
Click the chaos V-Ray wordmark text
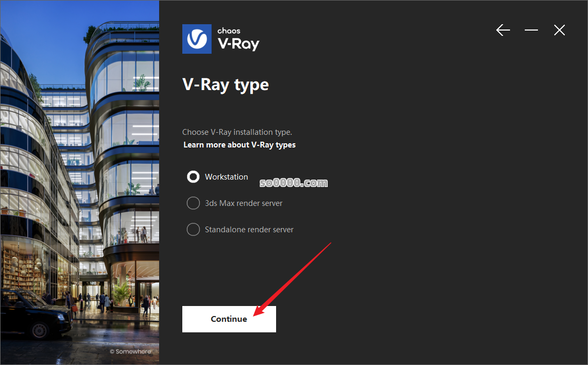pos(239,39)
